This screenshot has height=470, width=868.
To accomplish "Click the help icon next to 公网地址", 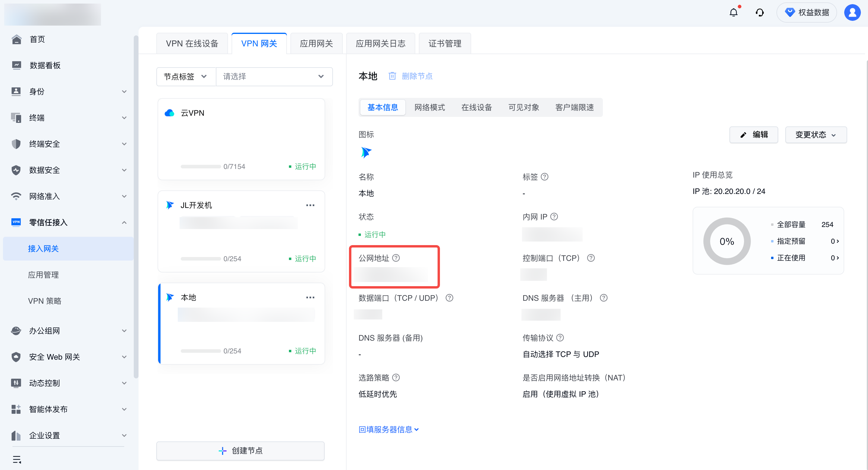I will 396,258.
